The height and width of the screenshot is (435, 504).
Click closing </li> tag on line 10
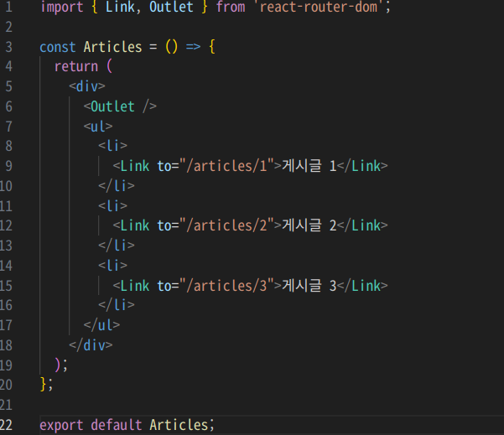click(117, 186)
